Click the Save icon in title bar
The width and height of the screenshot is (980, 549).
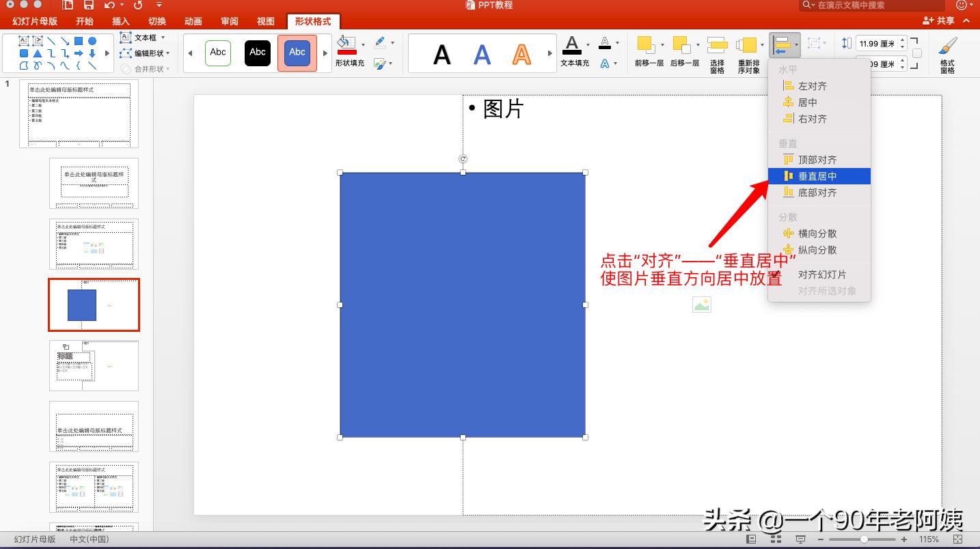point(88,5)
